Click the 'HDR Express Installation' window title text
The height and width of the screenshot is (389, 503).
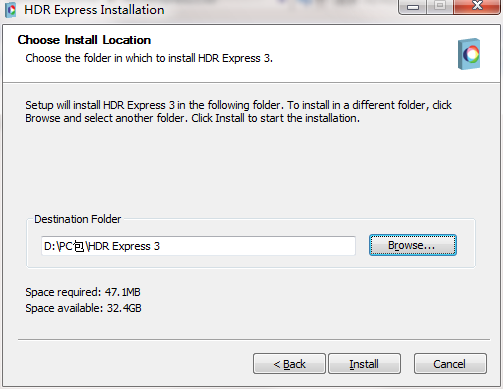[x=94, y=10]
